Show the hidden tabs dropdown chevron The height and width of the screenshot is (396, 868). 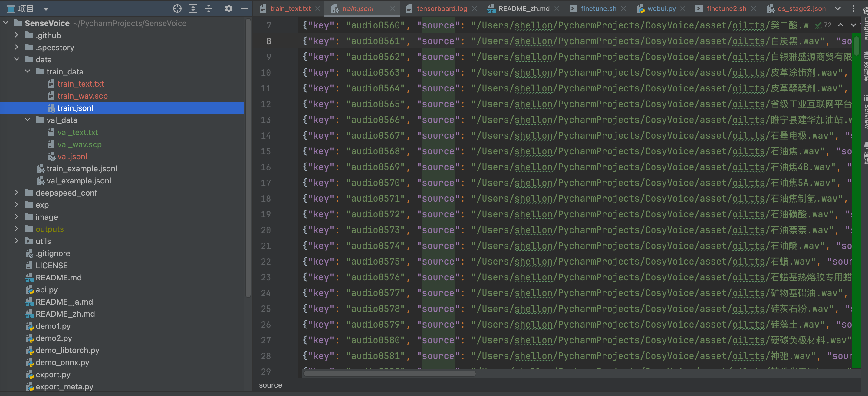[x=838, y=8]
